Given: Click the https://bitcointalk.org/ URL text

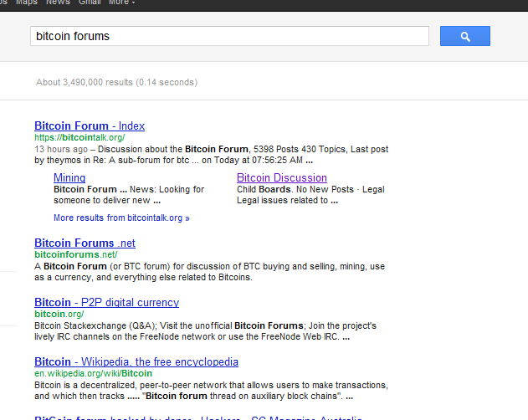Looking at the screenshot, I should [x=79, y=137].
